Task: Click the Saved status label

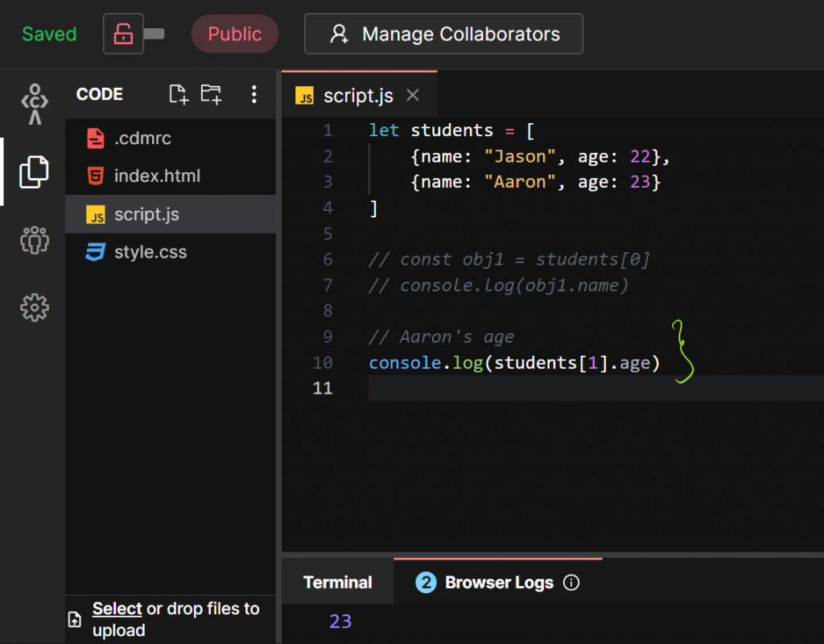Action: [49, 34]
